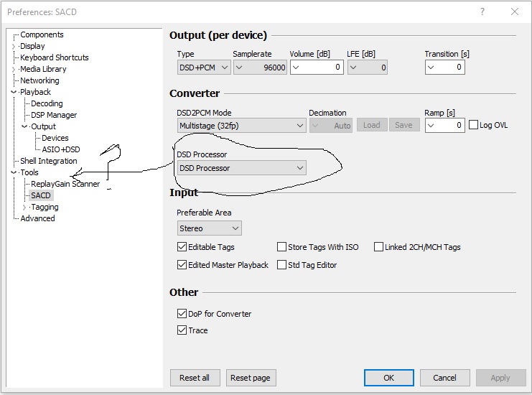Uncheck DoP for Converter

(182, 314)
